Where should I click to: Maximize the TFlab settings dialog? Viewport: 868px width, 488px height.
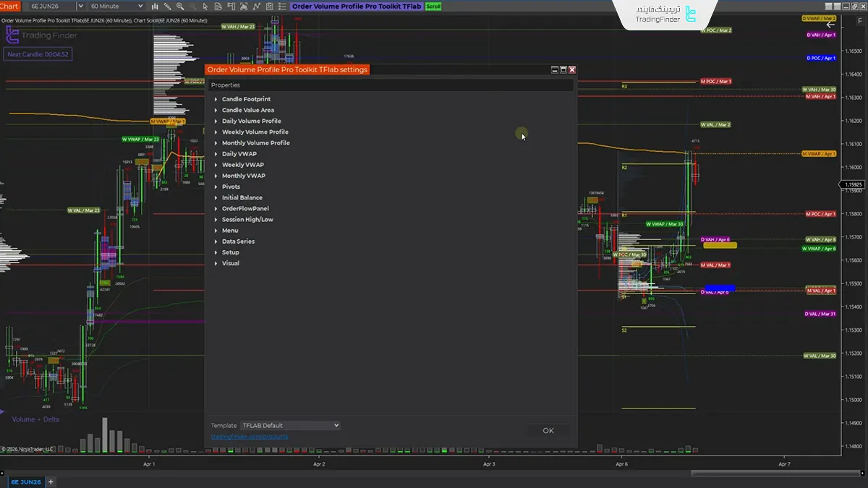563,70
